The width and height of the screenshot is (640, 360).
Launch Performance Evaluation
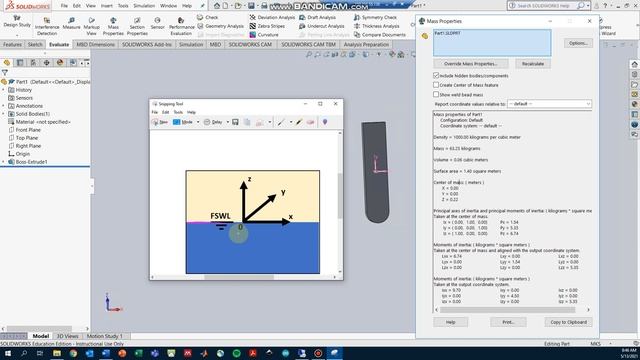[x=181, y=27]
